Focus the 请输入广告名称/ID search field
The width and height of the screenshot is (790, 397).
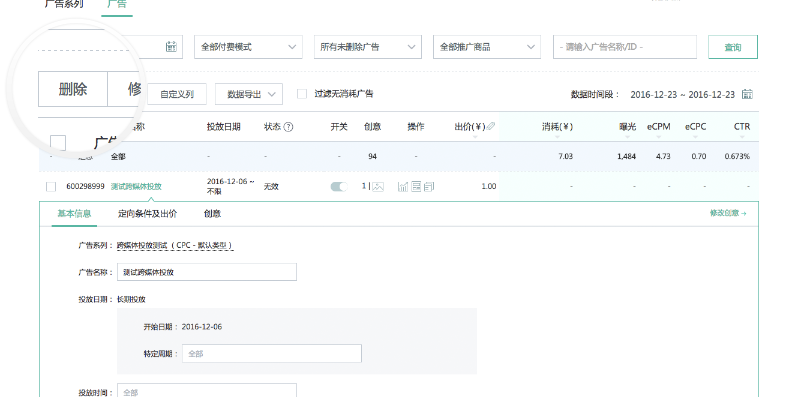click(625, 47)
